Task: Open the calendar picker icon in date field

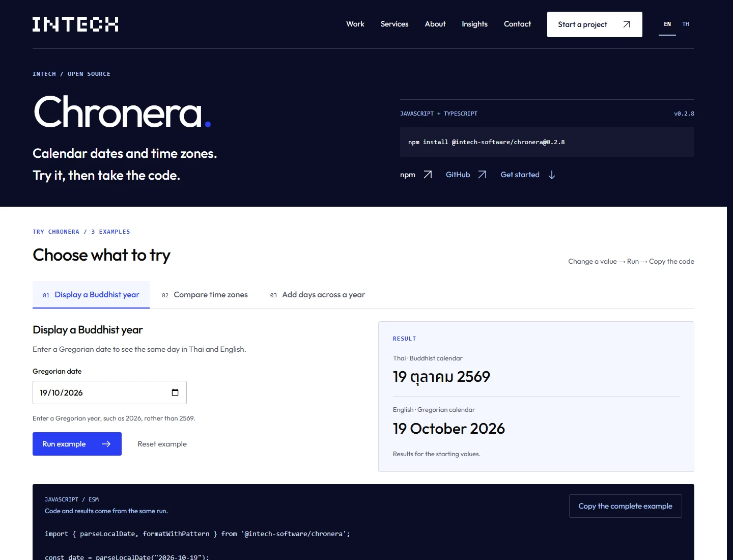Action: click(175, 393)
